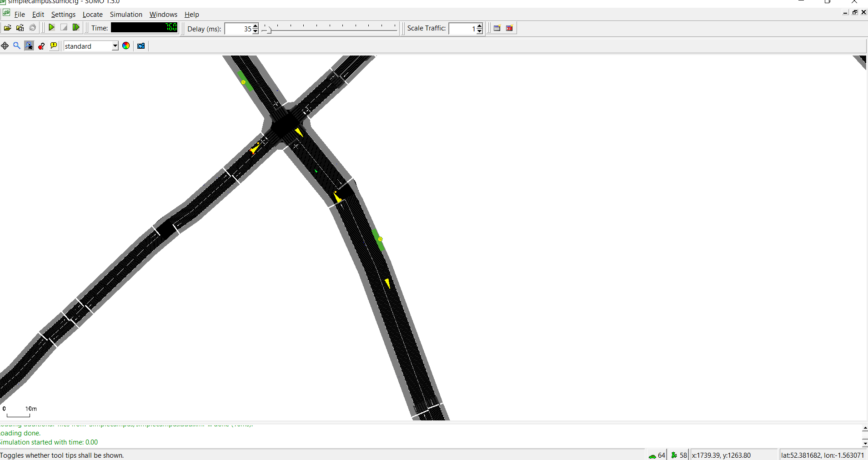Toggle the gaming zoom-cursor mode button
The width and height of the screenshot is (868, 460).
click(29, 46)
